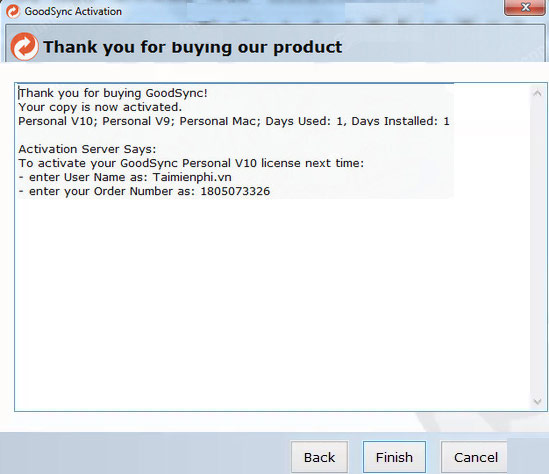
Task: Go Back to previous activation step
Action: coord(319,457)
